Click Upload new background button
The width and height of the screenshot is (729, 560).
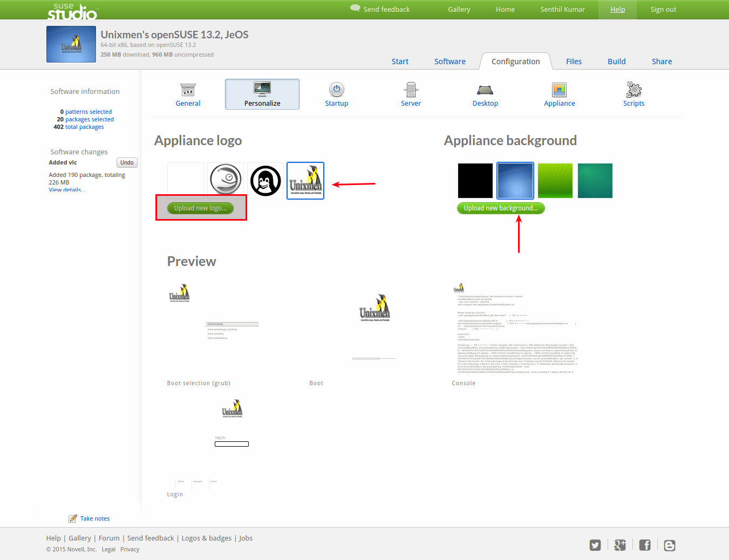501,208
